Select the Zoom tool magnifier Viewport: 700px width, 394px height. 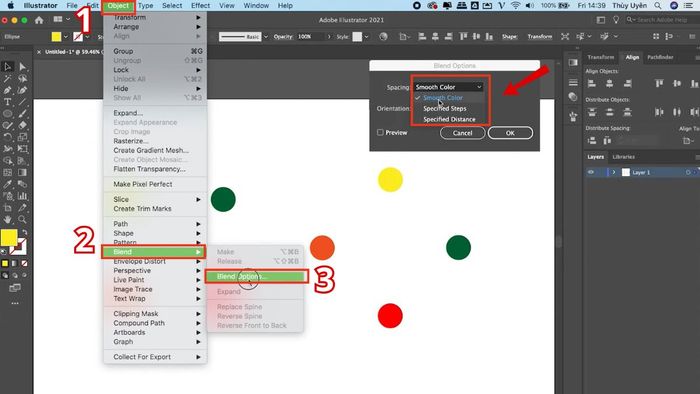pyautogui.click(x=22, y=219)
